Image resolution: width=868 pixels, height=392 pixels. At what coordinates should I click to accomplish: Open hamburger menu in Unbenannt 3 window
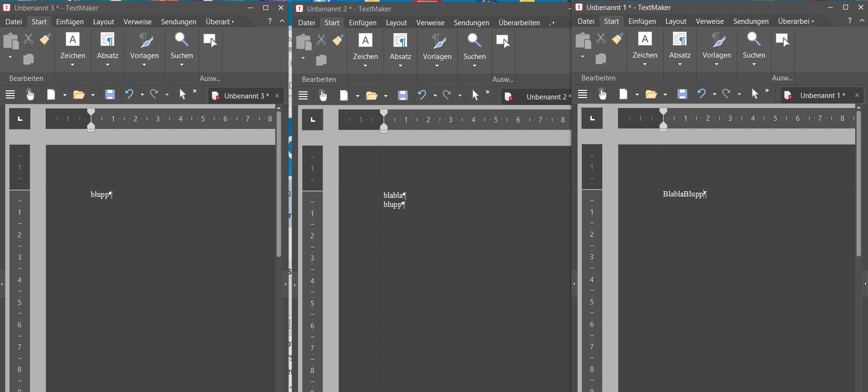coord(10,95)
